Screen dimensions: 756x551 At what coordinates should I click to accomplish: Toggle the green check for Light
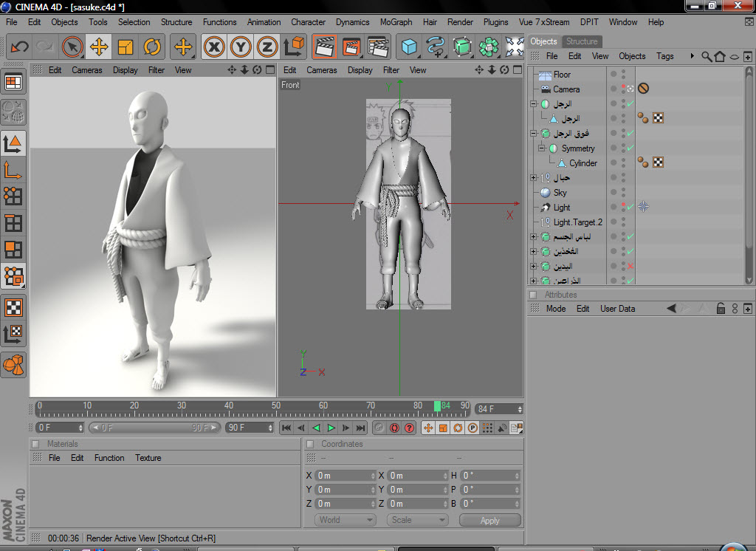[x=630, y=207]
